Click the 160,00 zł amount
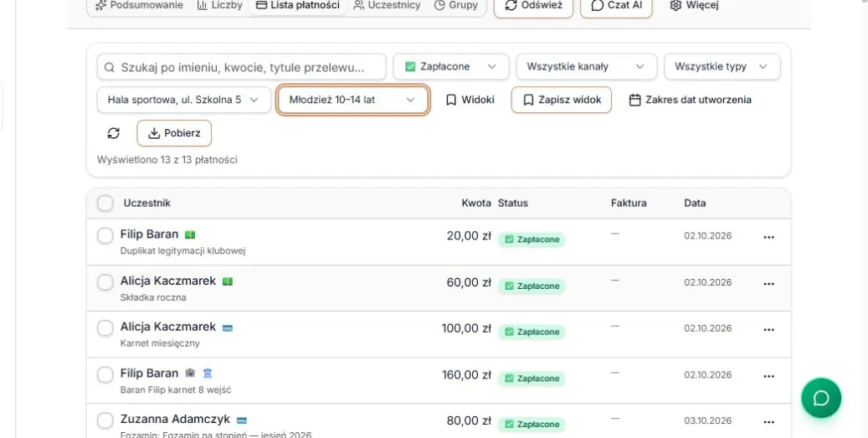 tap(466, 375)
